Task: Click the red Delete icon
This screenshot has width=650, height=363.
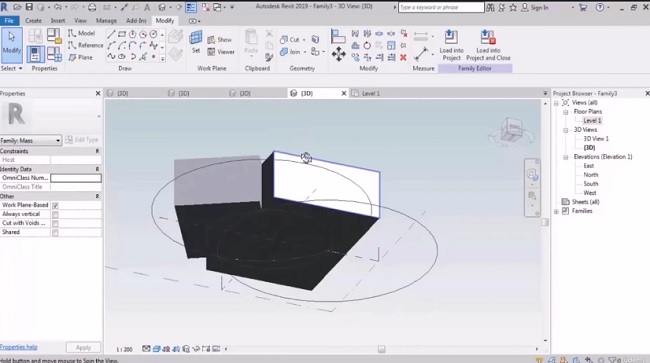Action: coord(403,57)
